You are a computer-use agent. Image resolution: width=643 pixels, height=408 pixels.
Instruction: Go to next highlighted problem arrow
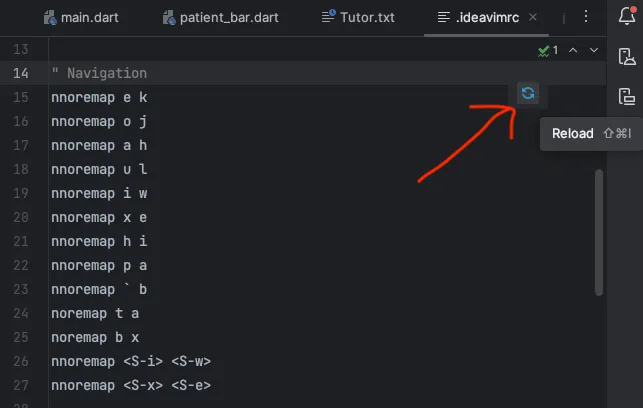point(594,50)
